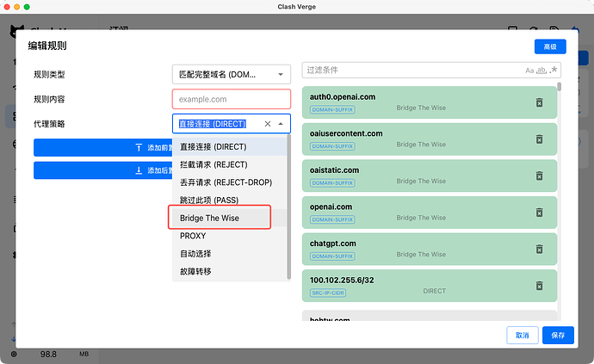This screenshot has width=594, height=364.
Task: Select the 100.102.255.6/32 rule text
Action: pyautogui.click(x=342, y=281)
